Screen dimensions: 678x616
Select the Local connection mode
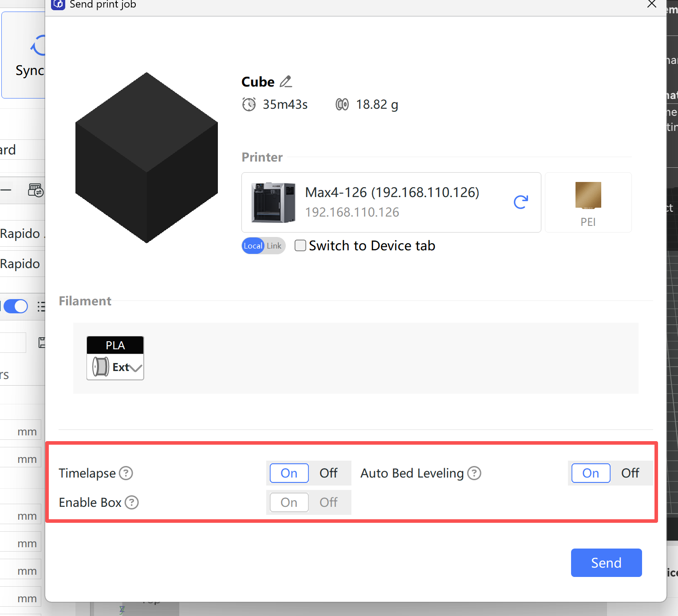click(253, 246)
